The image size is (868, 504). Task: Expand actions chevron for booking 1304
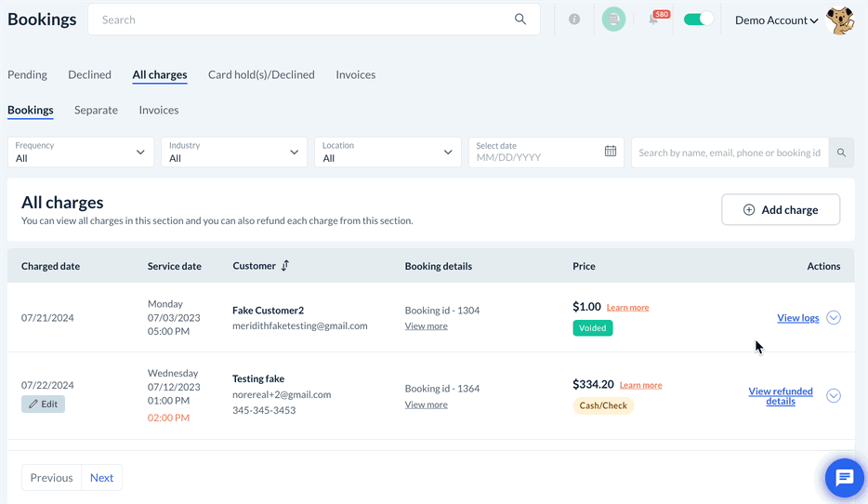[x=834, y=318]
